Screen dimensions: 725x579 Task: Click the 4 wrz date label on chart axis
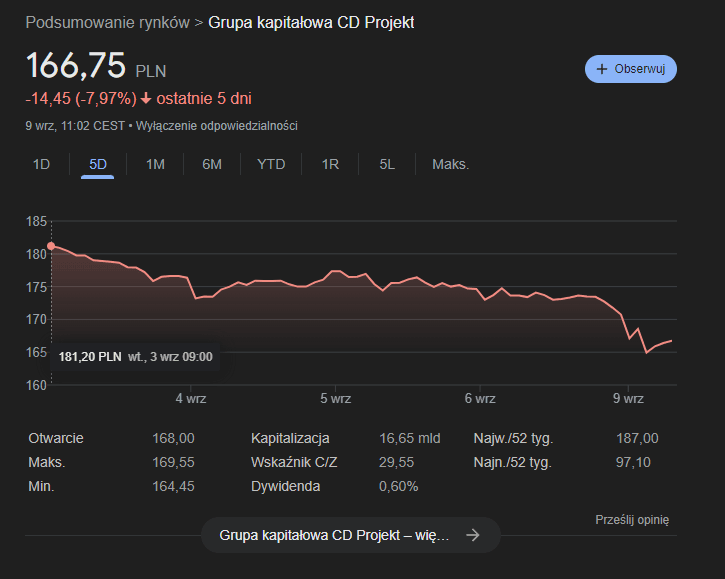coord(190,399)
